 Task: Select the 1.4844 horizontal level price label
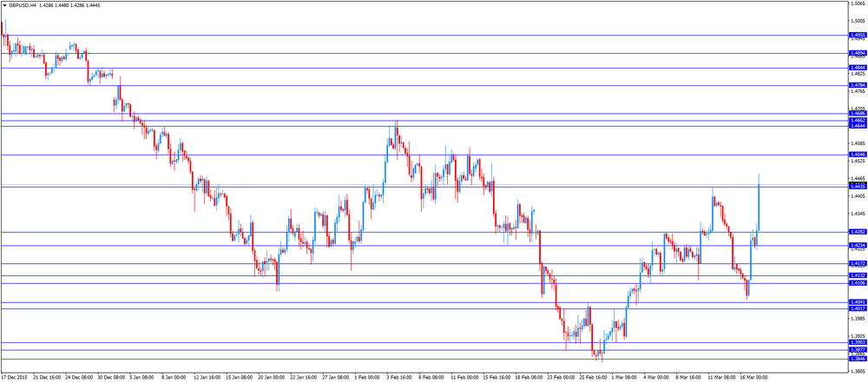[858, 68]
